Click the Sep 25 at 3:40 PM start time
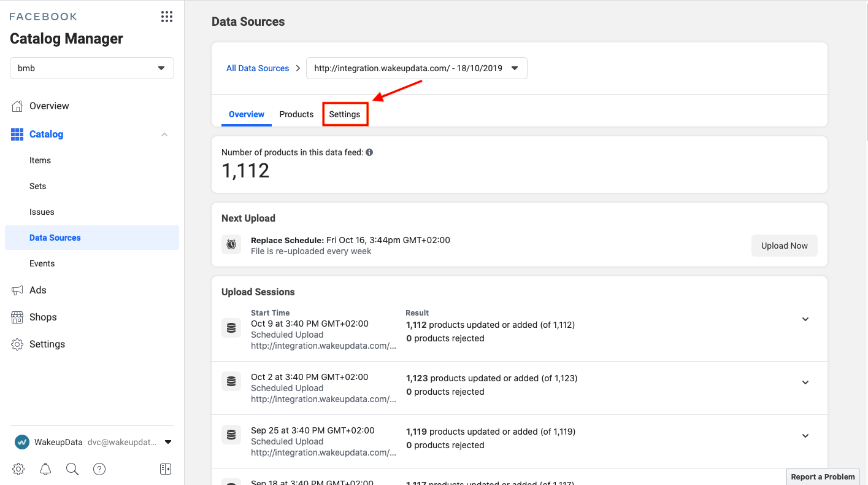The width and height of the screenshot is (868, 485). tap(312, 430)
